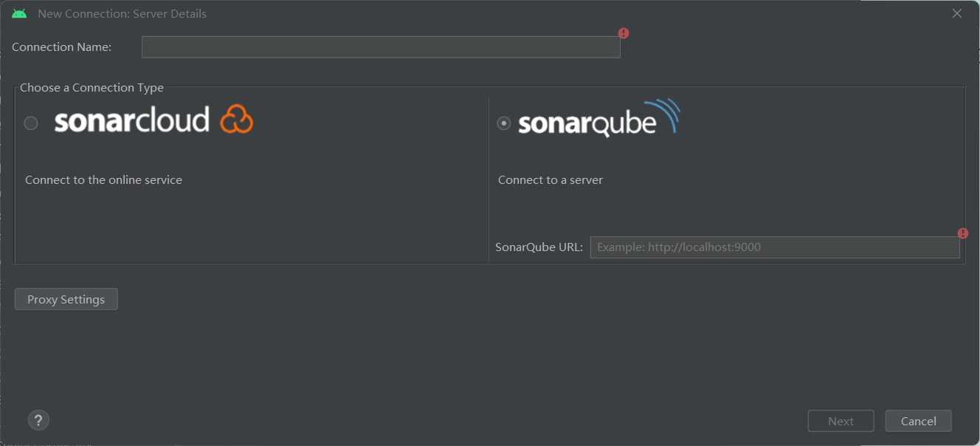Click the 'Connect to the online service' panel

tap(103, 179)
